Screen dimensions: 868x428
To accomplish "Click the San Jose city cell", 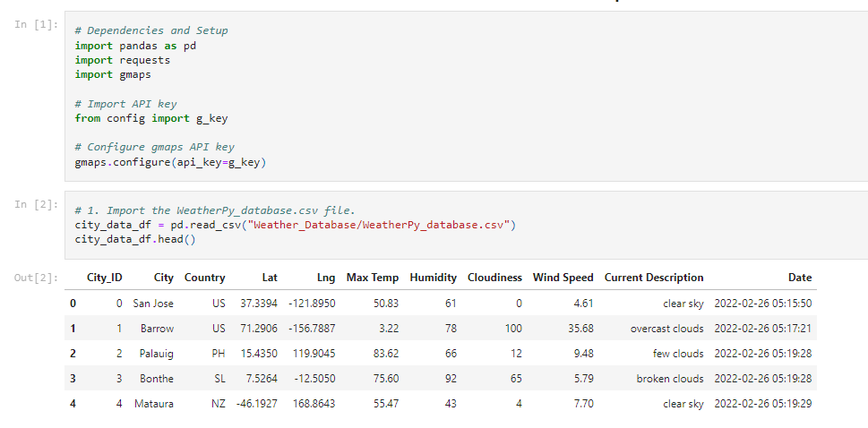I will pyautogui.click(x=153, y=304).
